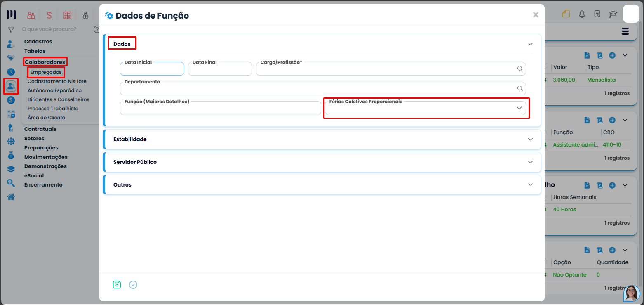Click the plus icon on Função/CBO card
This screenshot has width=644, height=305.
tap(612, 120)
